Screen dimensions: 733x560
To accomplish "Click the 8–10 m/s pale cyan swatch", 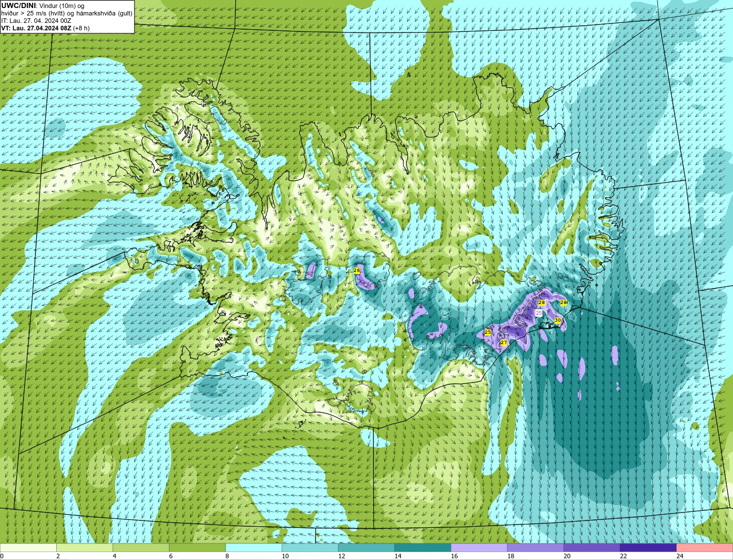I will 254,548.
